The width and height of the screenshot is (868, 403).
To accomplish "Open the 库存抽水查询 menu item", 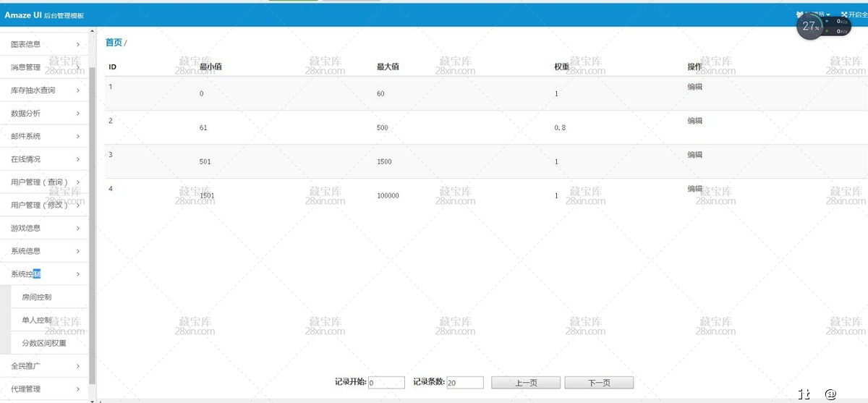I will pos(44,90).
